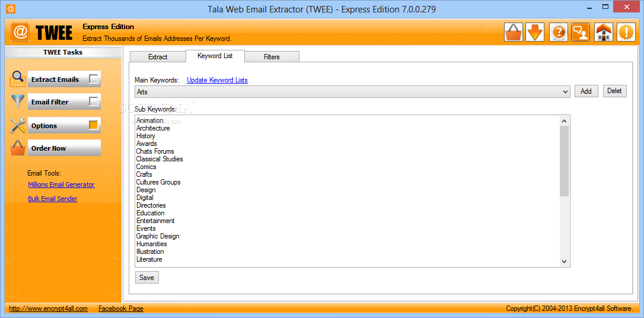Follow the Update Keyword Lists link
This screenshot has height=318, width=644.
tap(217, 80)
